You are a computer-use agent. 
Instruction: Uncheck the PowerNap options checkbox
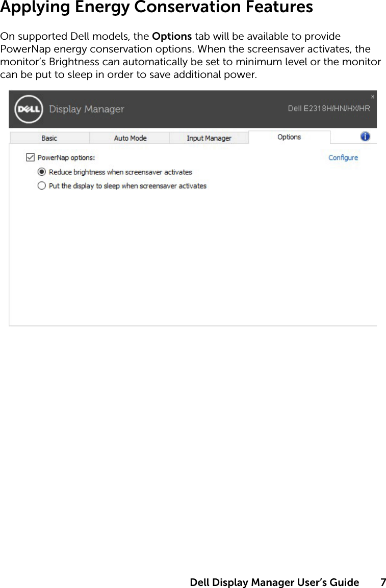[31, 157]
